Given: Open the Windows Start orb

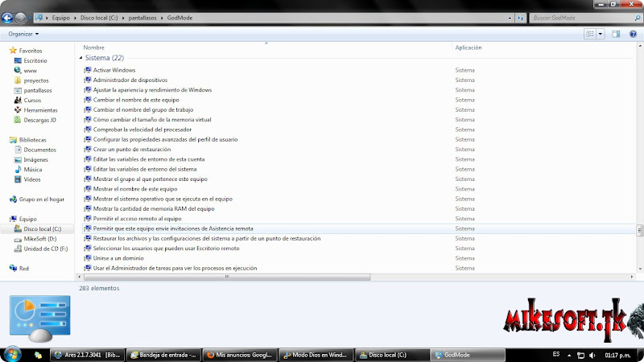Looking at the screenshot, I should click(12, 354).
